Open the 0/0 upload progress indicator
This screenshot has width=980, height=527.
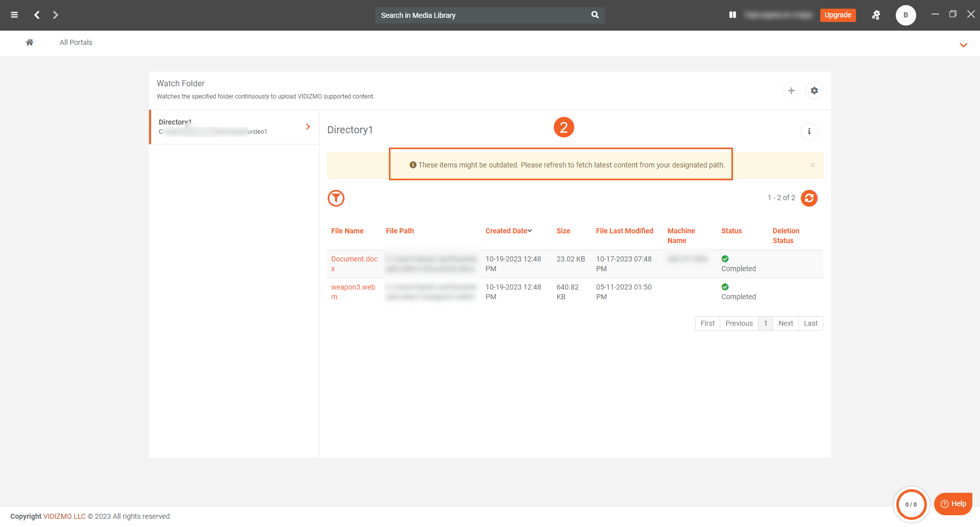coord(911,505)
